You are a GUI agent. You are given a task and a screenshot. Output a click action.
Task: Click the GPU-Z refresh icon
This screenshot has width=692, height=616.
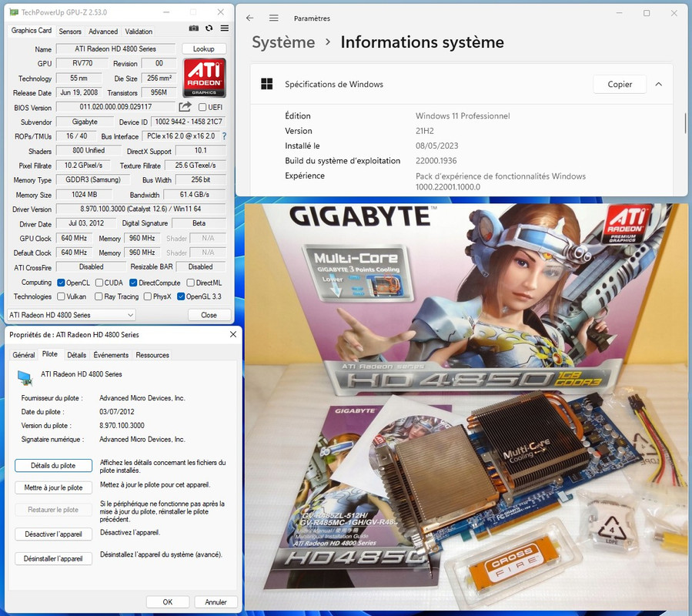[209, 28]
